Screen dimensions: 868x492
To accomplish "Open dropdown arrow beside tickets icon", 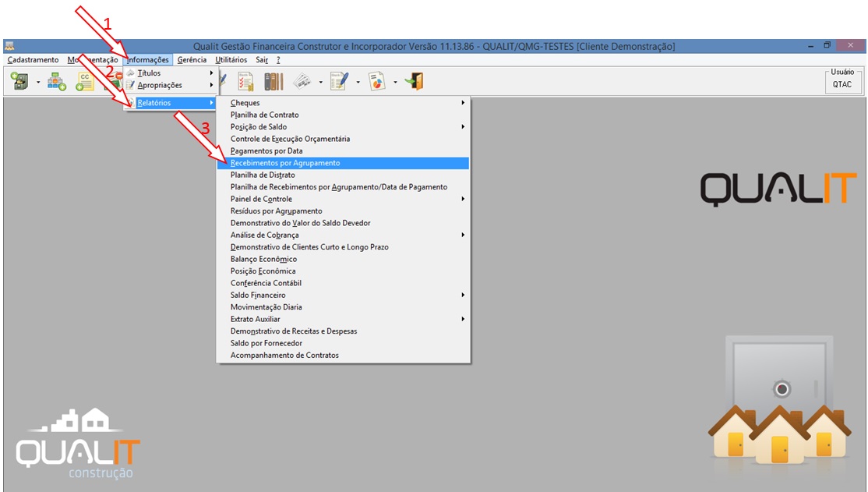I will [320, 83].
